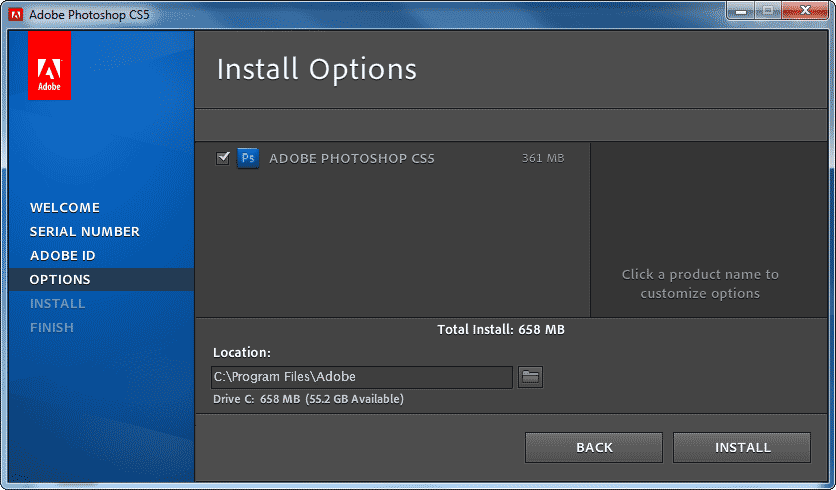Click the BACK button
Viewport: 836px width, 490px height.
pos(594,447)
